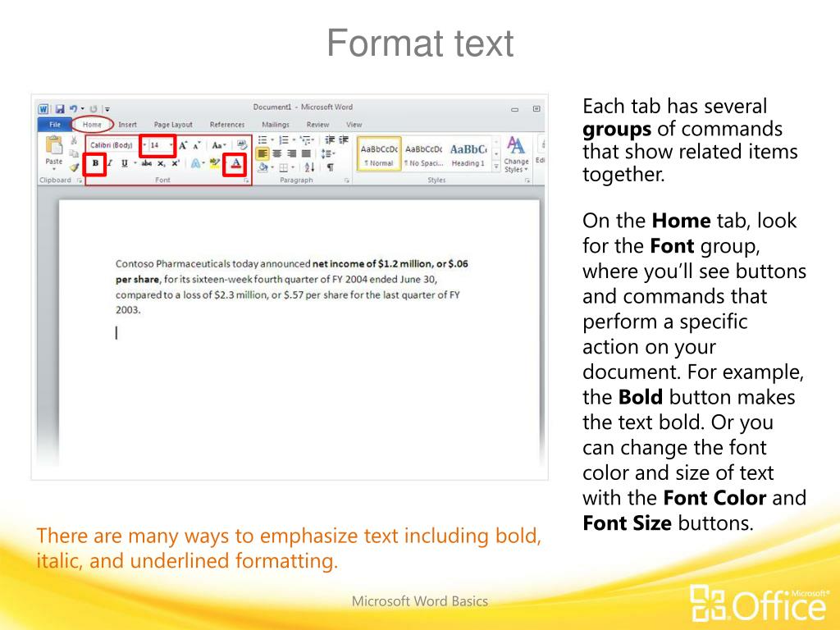Click the Copy icon in Clipboard group
840x630 pixels.
tap(74, 153)
